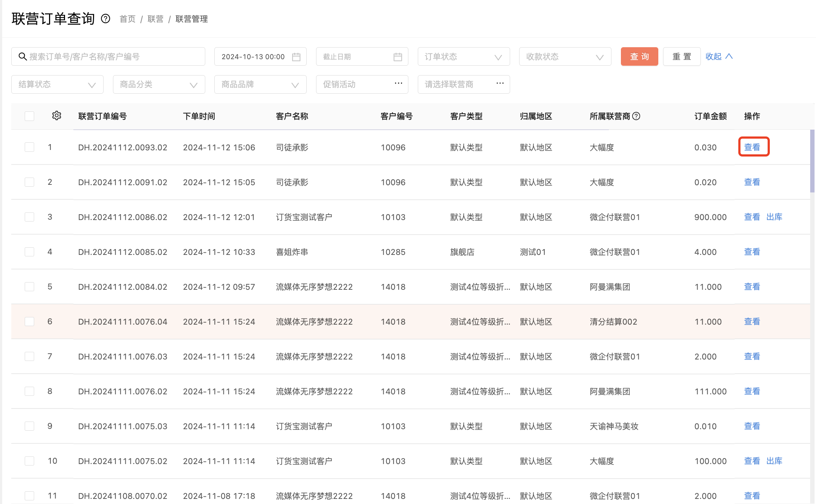
Task: Click 查看 for order DH.20241111.0076.03
Action: tap(752, 356)
